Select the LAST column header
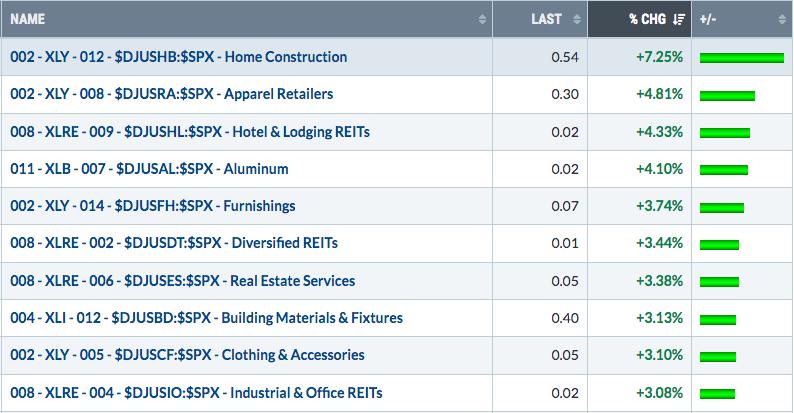 (540, 19)
